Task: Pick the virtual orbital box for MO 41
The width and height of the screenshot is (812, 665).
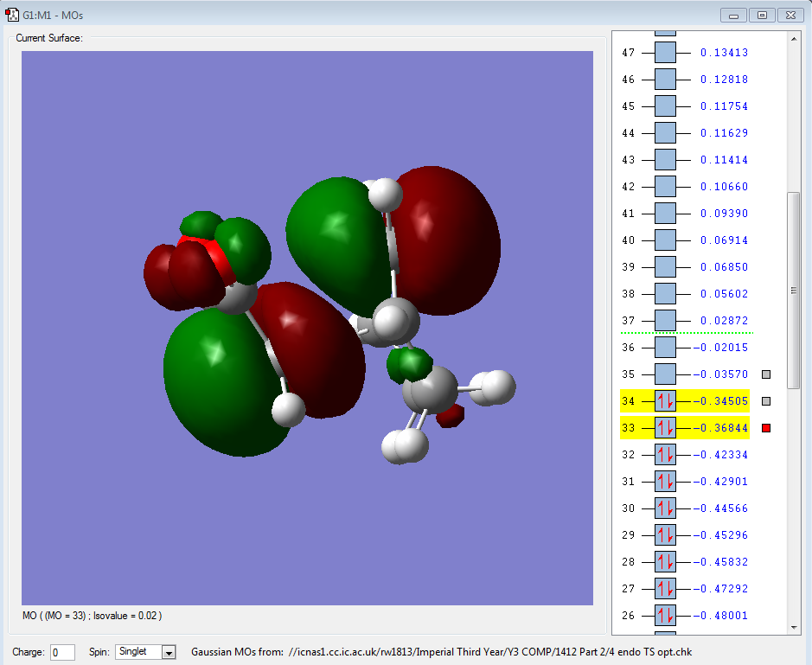Action: (665, 214)
